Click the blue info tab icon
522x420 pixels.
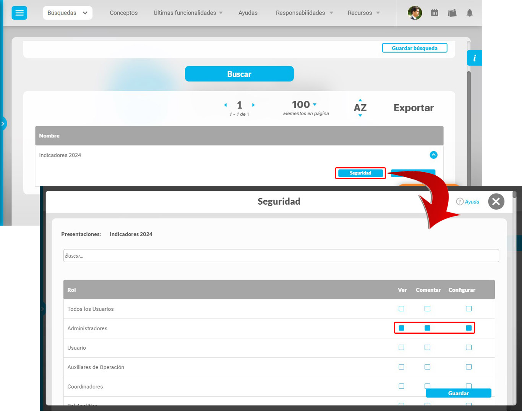tap(474, 58)
